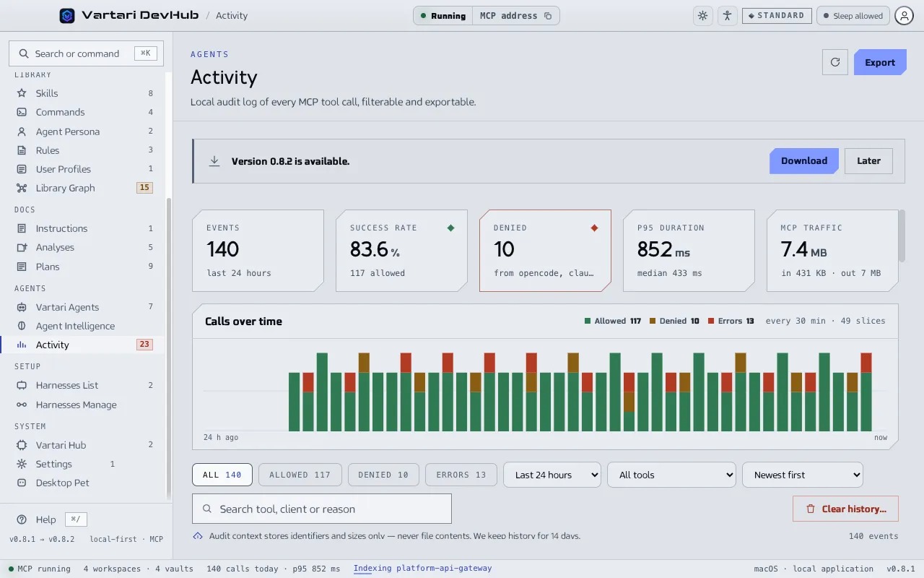Click the trash icon on Clear history

[811, 509]
